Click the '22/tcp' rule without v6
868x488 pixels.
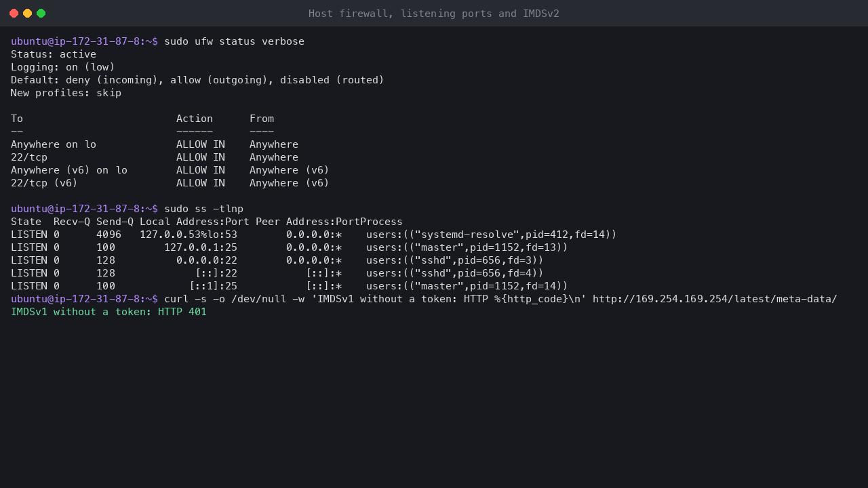29,157
